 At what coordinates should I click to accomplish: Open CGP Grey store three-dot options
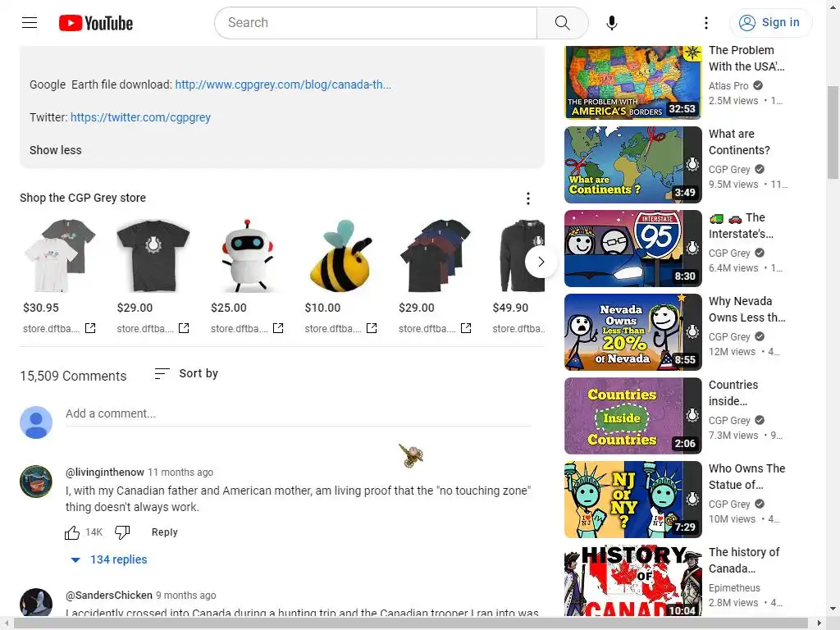[x=527, y=199]
